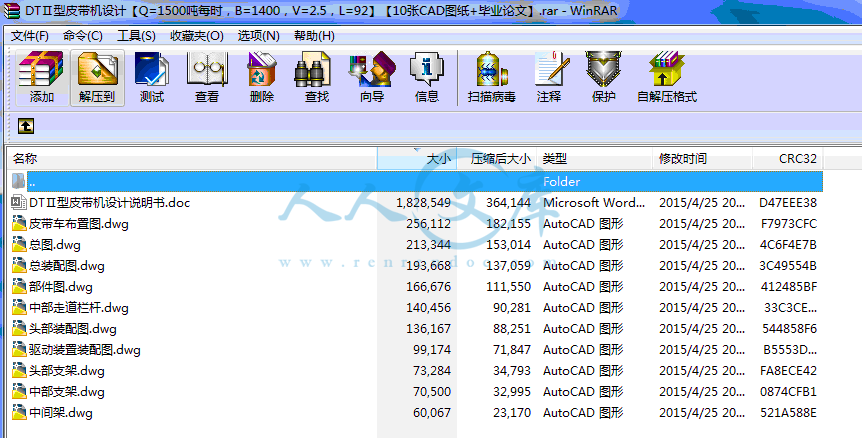The image size is (862, 438).
Task: Click icon of 中部支架.dwg
Action: [19, 391]
